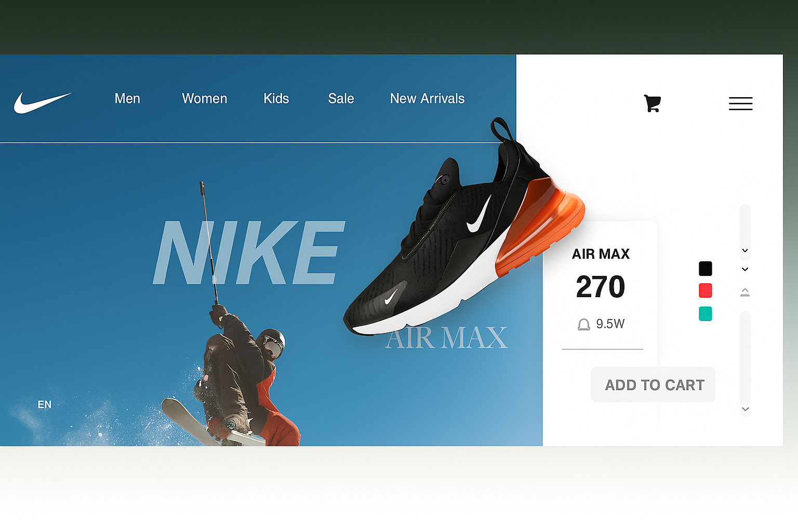Open the shopping cart icon
Image resolution: width=798 pixels, height=532 pixels.
652,103
